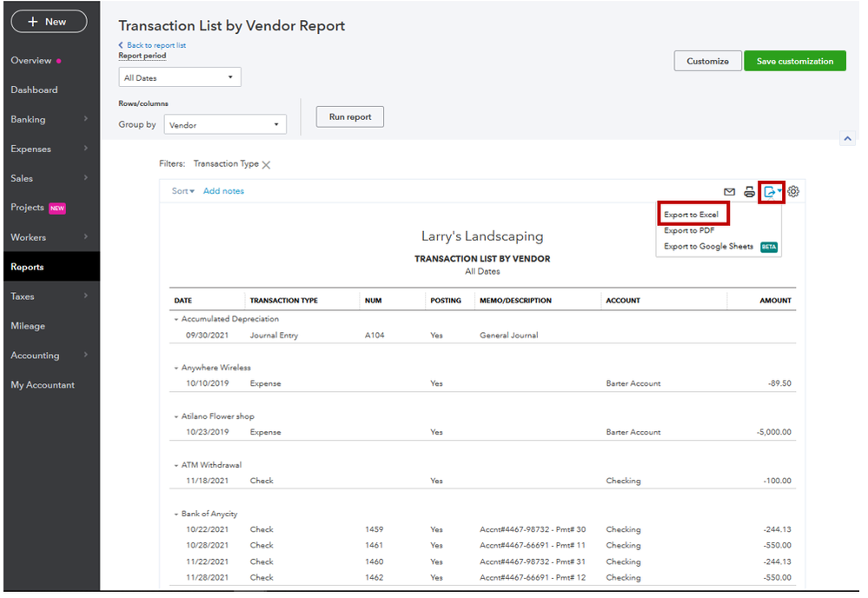Open Overview in the sidebar
The height and width of the screenshot is (598, 868).
pyautogui.click(x=31, y=60)
